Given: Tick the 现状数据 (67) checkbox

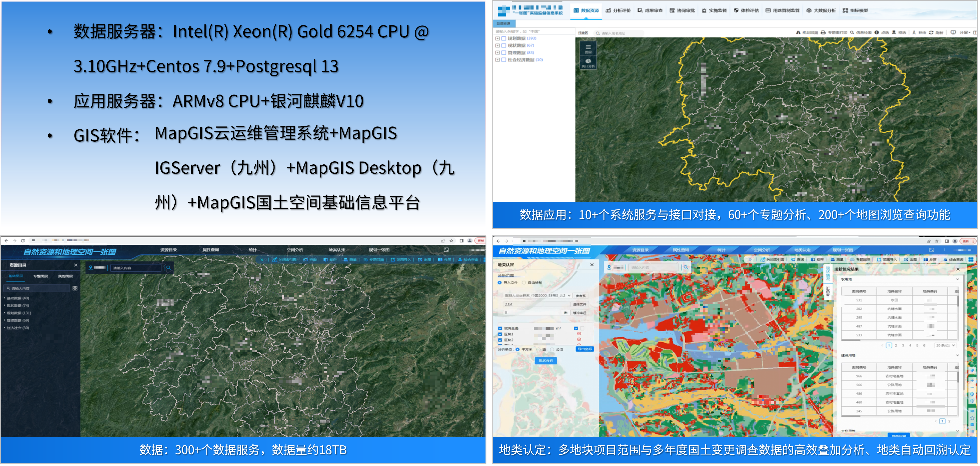Looking at the screenshot, I should point(504,46).
